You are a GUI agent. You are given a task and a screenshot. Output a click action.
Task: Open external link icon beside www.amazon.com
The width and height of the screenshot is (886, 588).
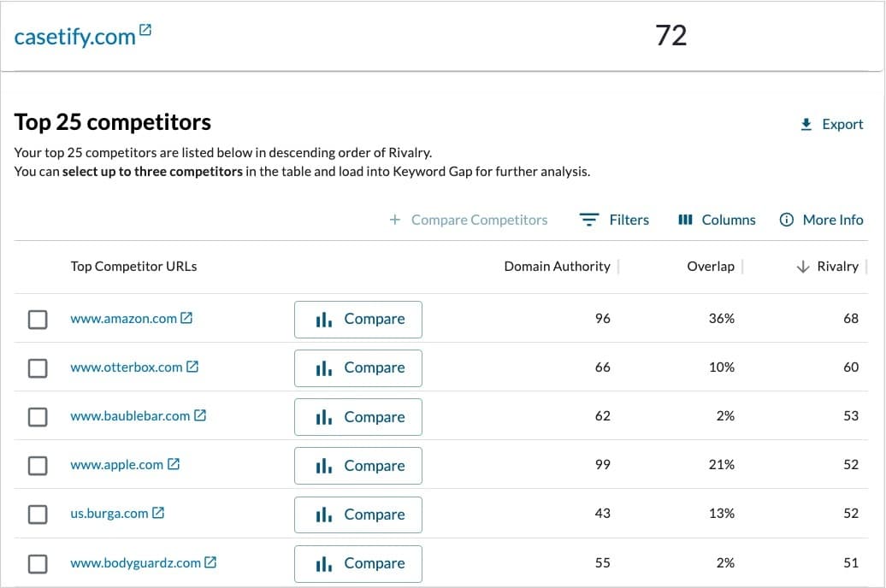(x=186, y=318)
